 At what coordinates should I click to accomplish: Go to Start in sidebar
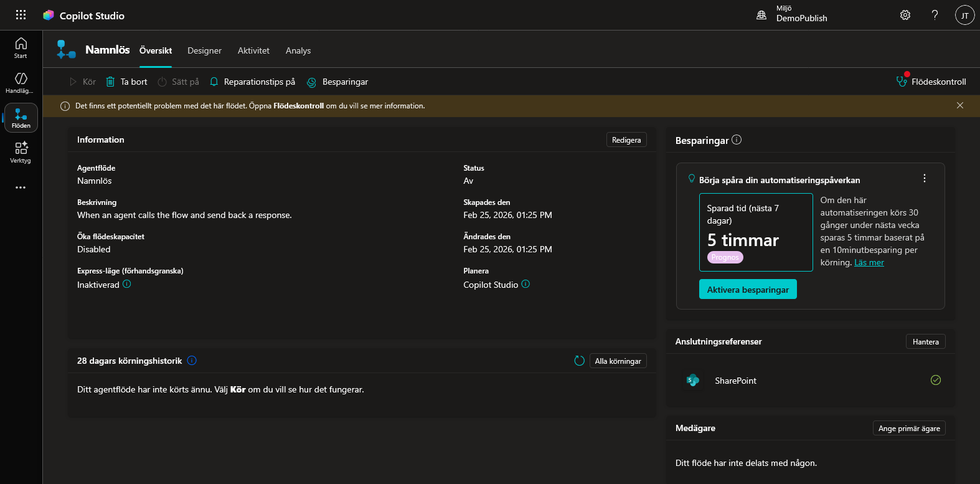(x=21, y=48)
